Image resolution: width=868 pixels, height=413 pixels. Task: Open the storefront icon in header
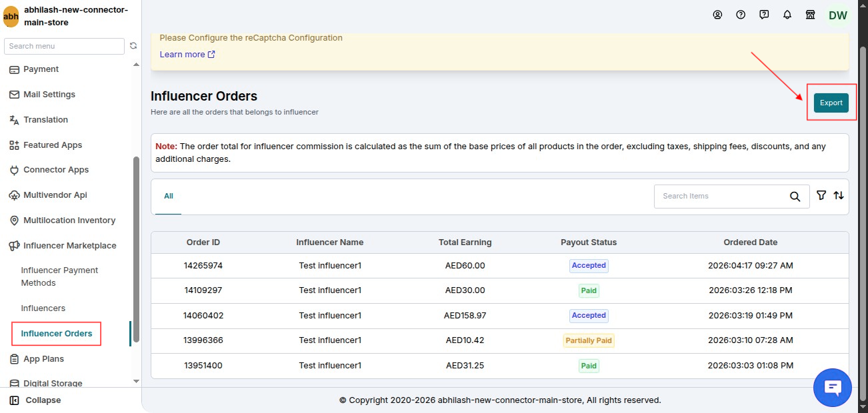(811, 15)
